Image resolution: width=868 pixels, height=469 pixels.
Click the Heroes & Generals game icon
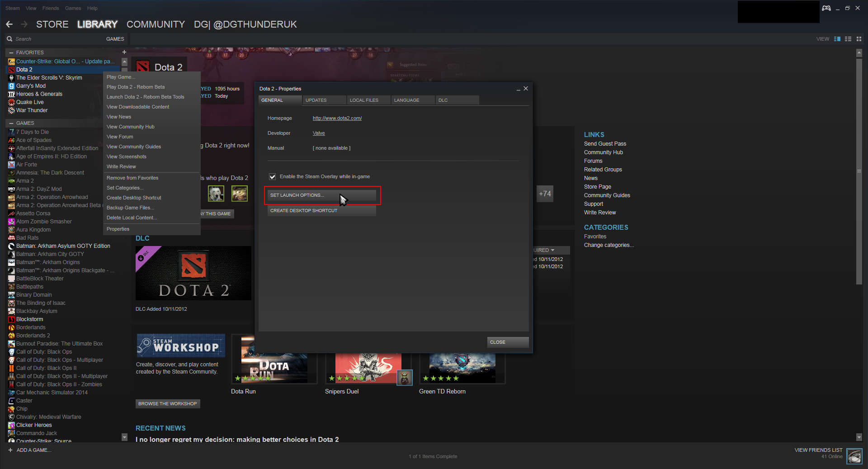tap(12, 94)
